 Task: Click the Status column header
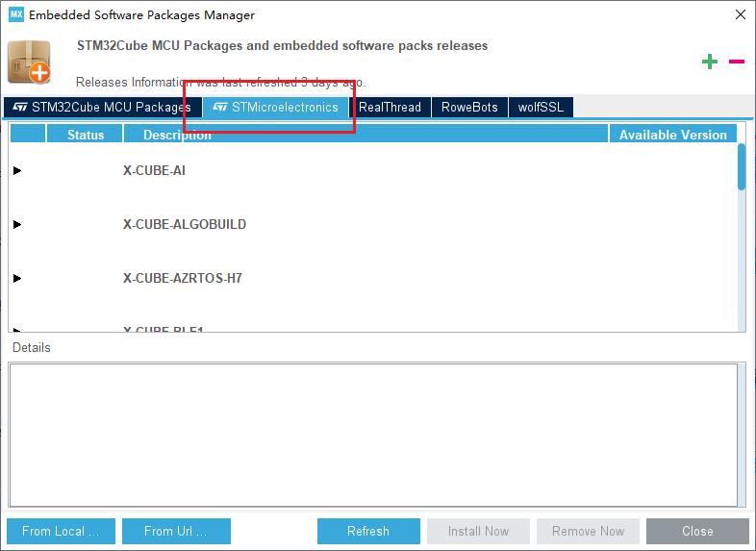click(x=85, y=134)
